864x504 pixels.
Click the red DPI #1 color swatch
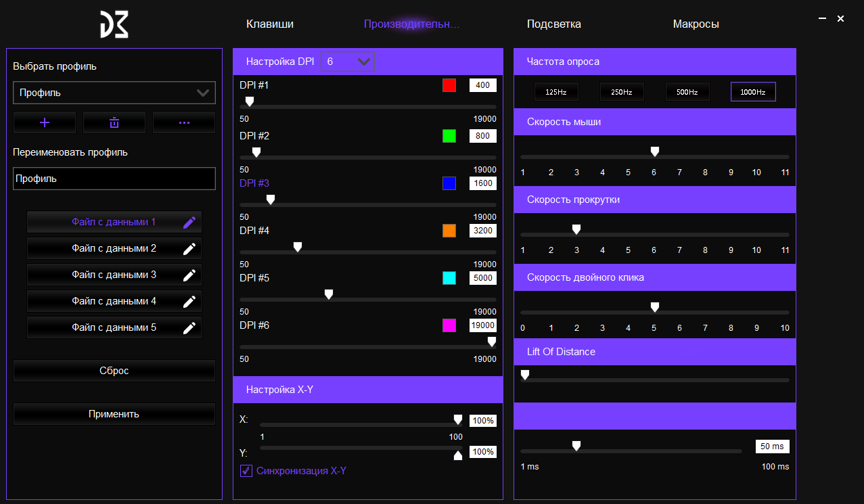coord(449,85)
